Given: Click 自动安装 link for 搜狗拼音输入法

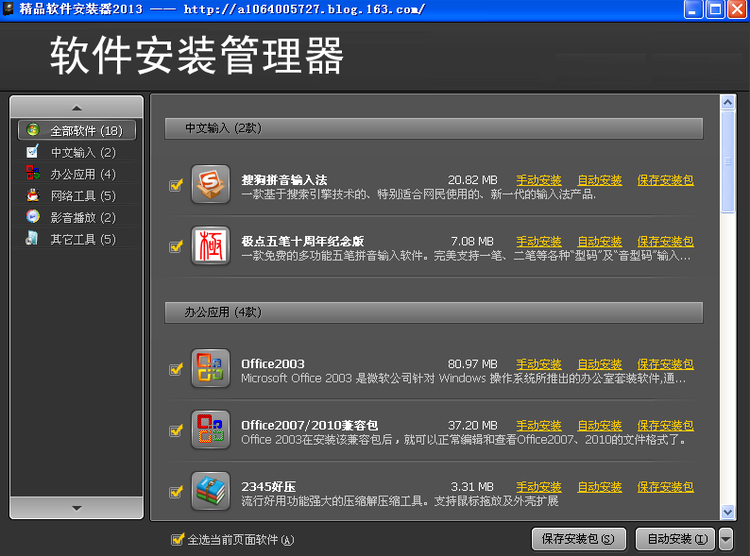Looking at the screenshot, I should [600, 180].
